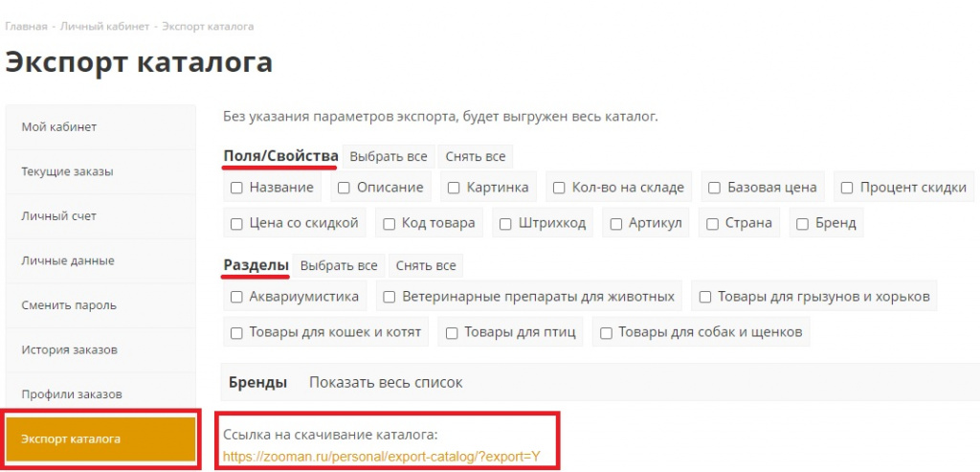Open the catalog export download link
Image resolution: width=980 pixels, height=472 pixels.
coord(381,457)
